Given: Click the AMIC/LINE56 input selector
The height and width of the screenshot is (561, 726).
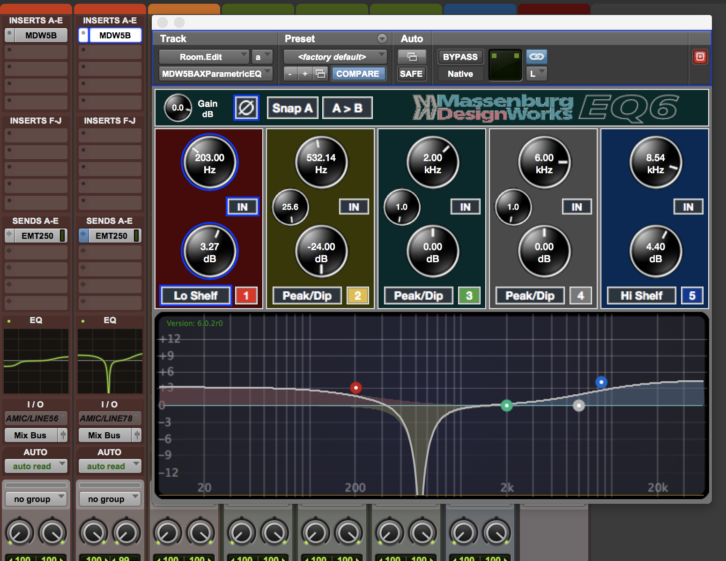Looking at the screenshot, I should (36, 418).
